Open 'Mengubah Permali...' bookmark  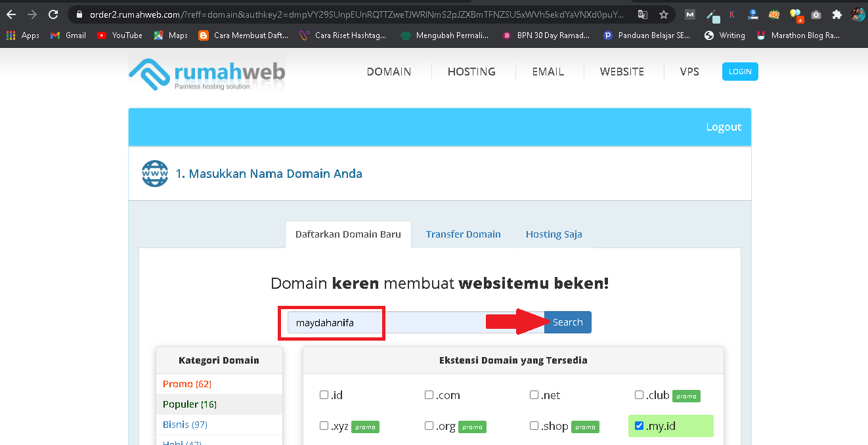(445, 35)
